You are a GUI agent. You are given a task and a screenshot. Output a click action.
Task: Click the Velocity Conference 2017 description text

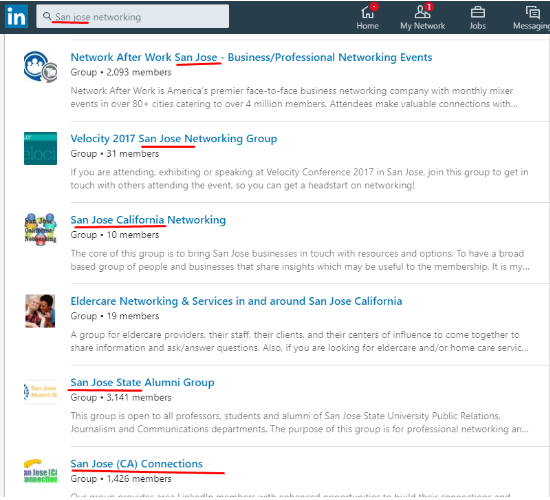(x=299, y=179)
